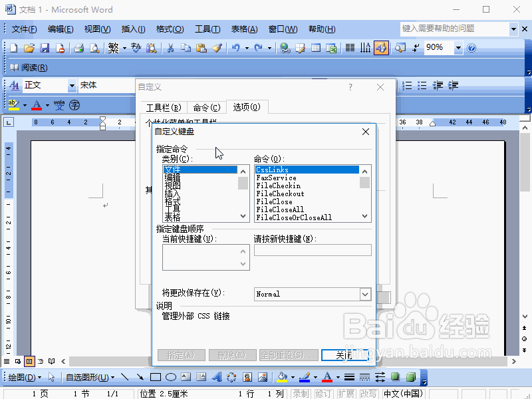Click the Select Objects pointer icon
Image resolution: width=532 pixels, height=399 pixels.
pos(51,377)
